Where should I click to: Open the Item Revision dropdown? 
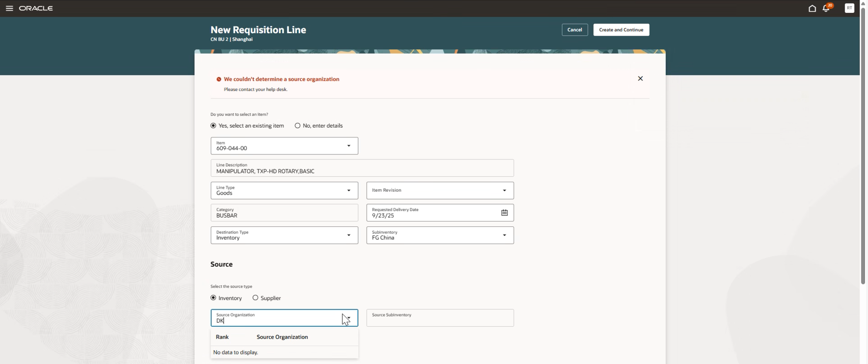(x=504, y=191)
